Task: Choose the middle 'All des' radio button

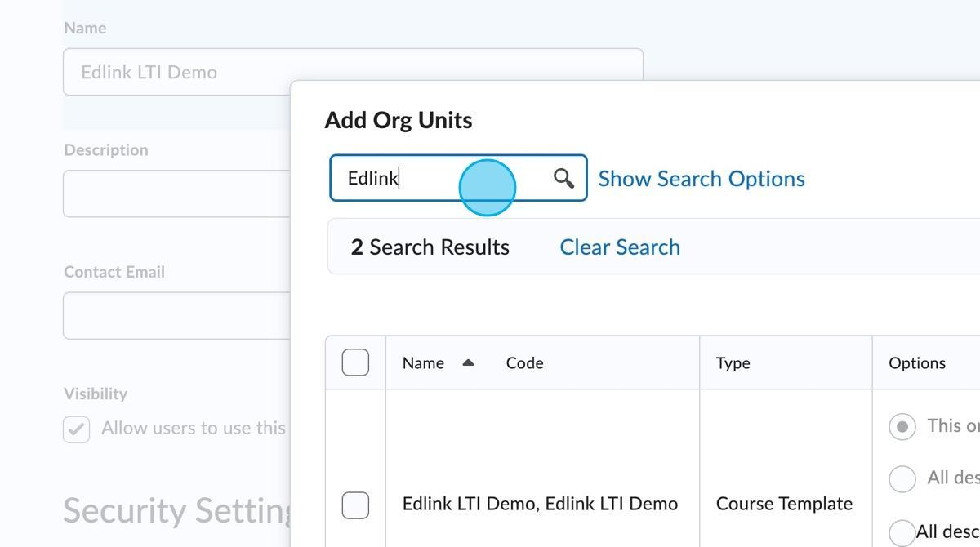Action: 902,478
